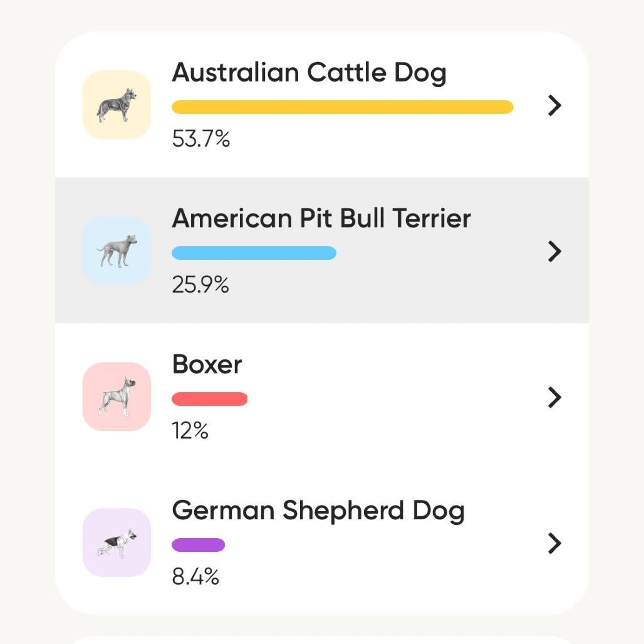Screen dimensions: 644x644
Task: Click the red Boxer percentage bar
Action: (209, 399)
